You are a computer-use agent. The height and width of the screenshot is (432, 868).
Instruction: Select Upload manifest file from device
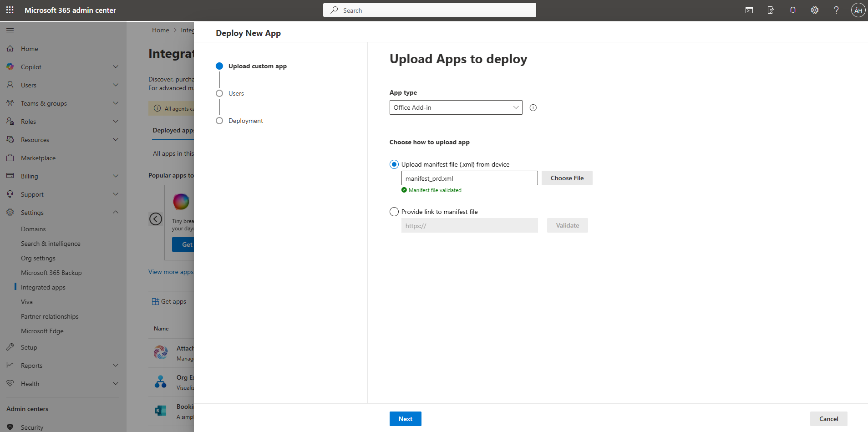(x=394, y=164)
